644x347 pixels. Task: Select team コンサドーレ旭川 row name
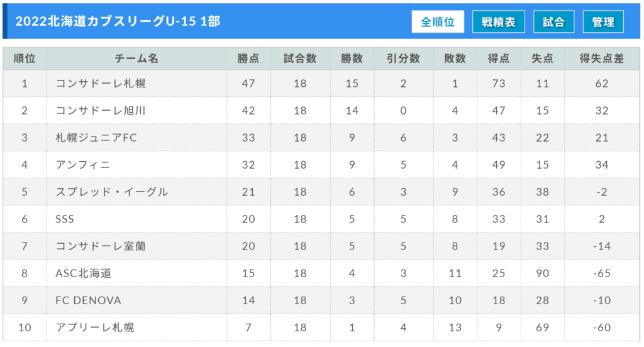click(101, 111)
